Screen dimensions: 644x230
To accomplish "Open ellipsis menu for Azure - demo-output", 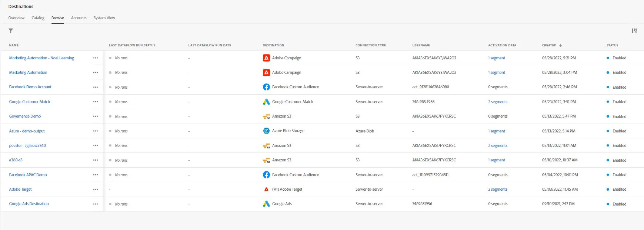I will pyautogui.click(x=96, y=131).
